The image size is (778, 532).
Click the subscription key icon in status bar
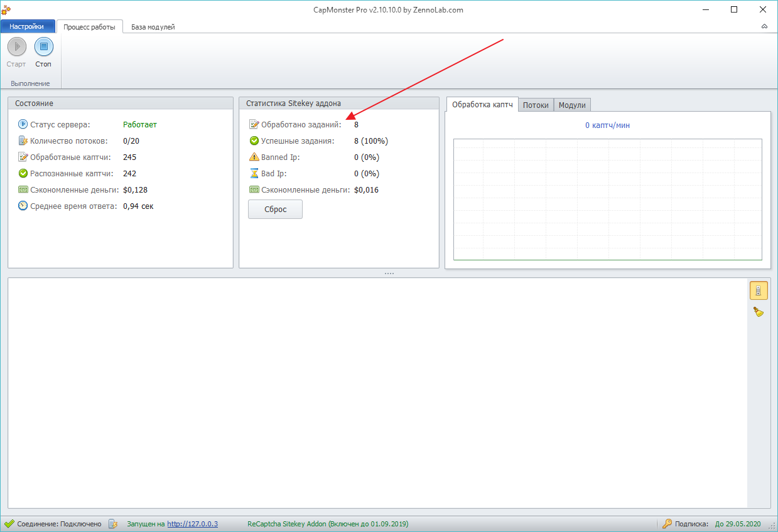[667, 523]
